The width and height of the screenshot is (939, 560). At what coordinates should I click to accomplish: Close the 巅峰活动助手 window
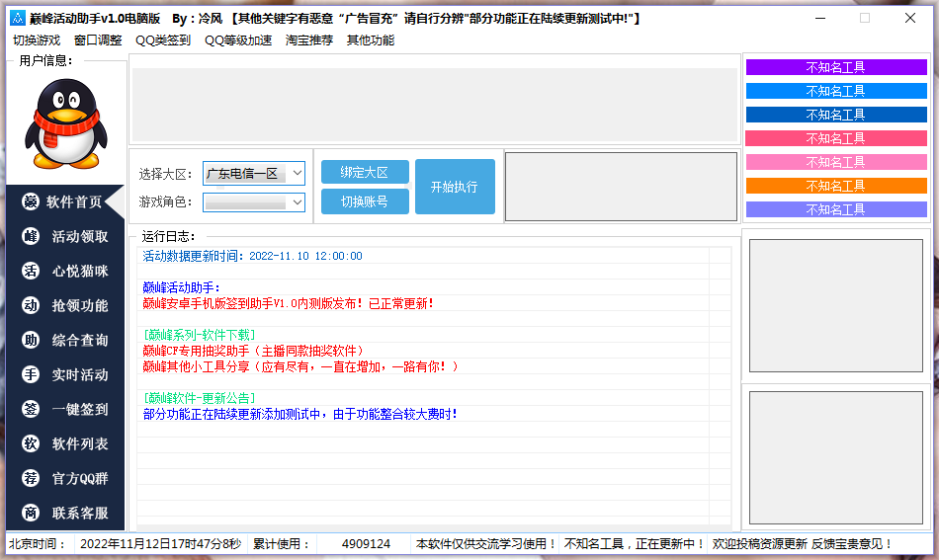tap(909, 19)
